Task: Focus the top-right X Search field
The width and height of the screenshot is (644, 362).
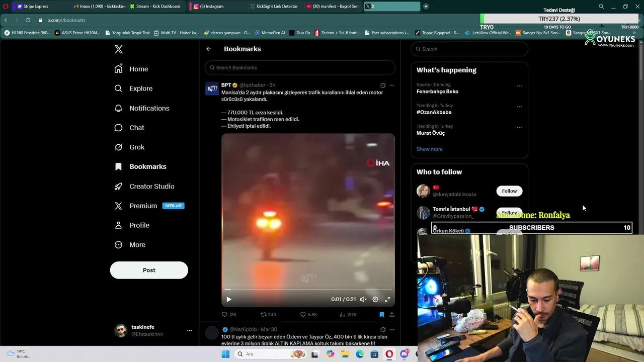Action: [469, 49]
